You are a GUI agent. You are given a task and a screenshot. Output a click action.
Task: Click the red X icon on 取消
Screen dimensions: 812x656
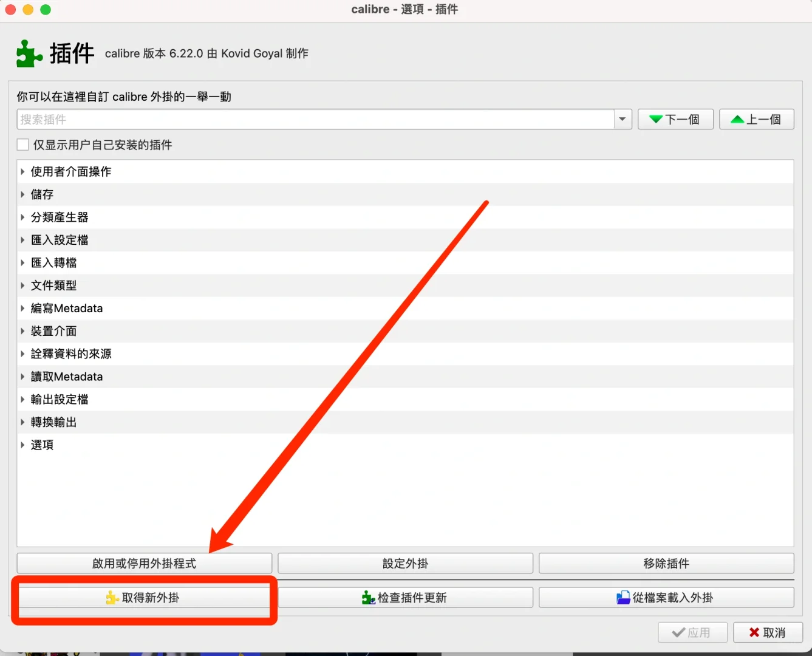754,632
